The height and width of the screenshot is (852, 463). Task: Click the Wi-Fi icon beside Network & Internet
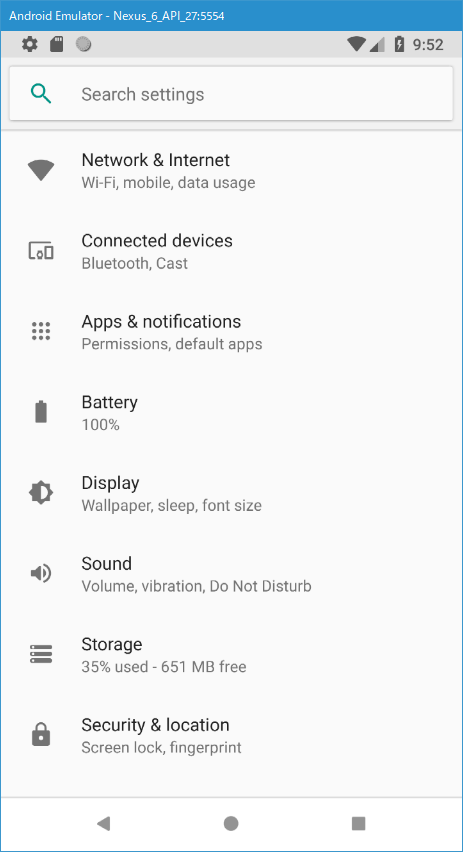(41, 171)
